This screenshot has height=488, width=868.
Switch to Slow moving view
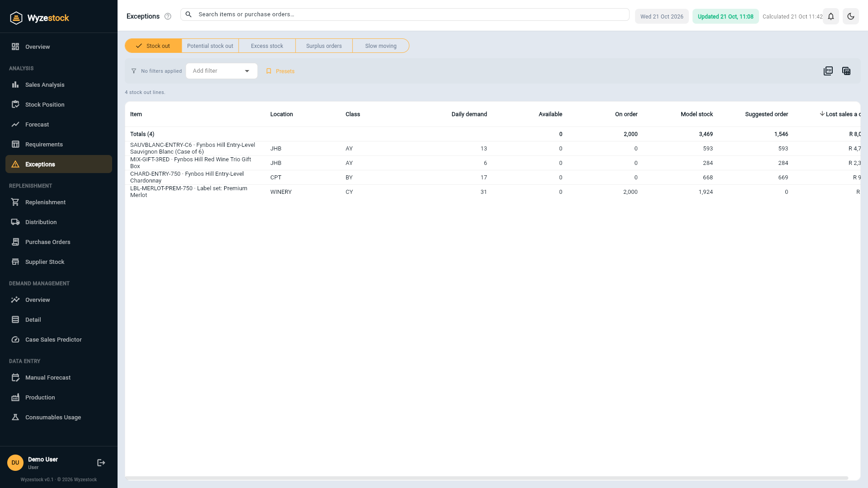coord(381,46)
